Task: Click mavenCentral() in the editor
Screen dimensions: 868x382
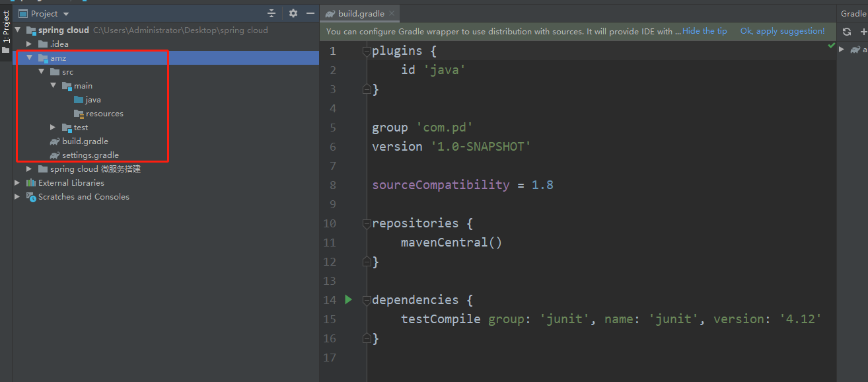Action: pyautogui.click(x=451, y=243)
